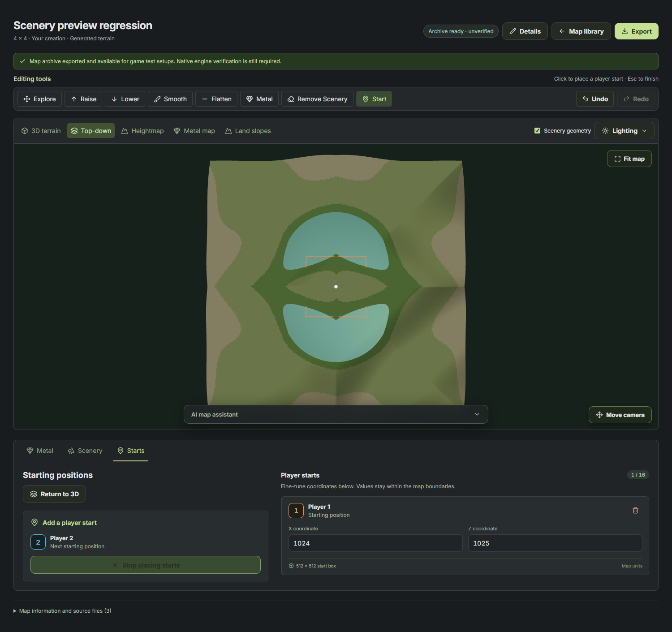The height and width of the screenshot is (632, 672).
Task: Switch to Heightmap view
Action: pos(142,131)
